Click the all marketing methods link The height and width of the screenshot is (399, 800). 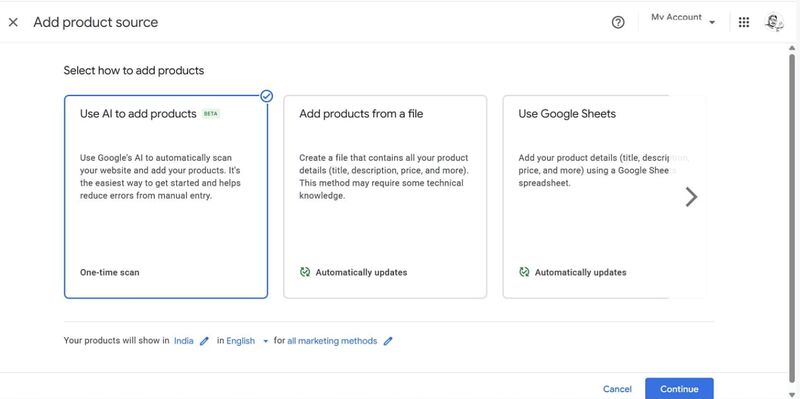(332, 341)
